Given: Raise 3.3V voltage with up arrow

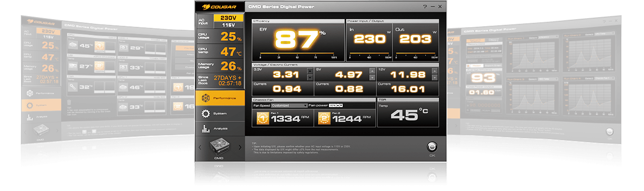Looking at the screenshot, I should coord(310,71).
